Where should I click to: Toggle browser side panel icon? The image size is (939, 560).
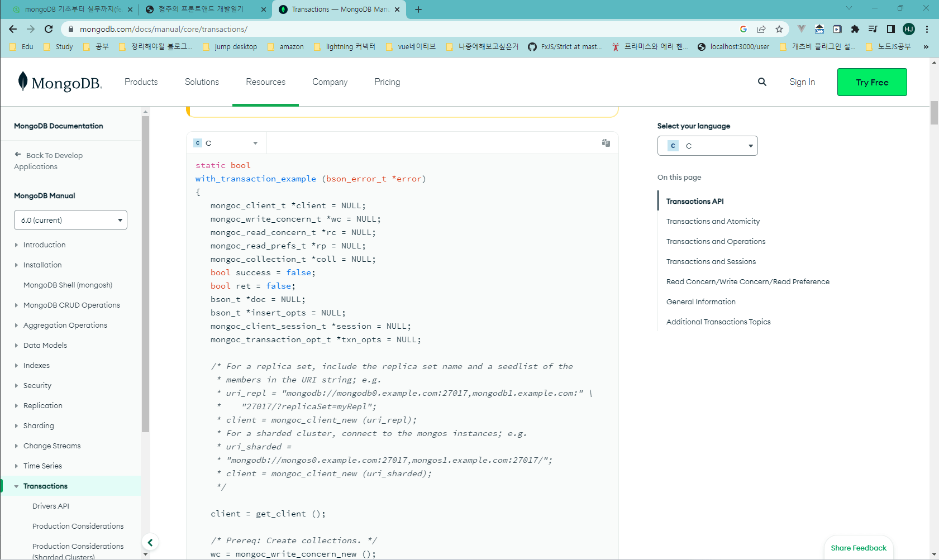(x=891, y=29)
